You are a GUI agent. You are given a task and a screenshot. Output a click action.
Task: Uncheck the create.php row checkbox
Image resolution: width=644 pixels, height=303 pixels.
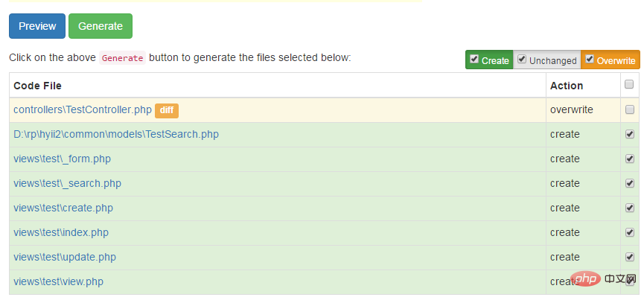pyautogui.click(x=630, y=208)
